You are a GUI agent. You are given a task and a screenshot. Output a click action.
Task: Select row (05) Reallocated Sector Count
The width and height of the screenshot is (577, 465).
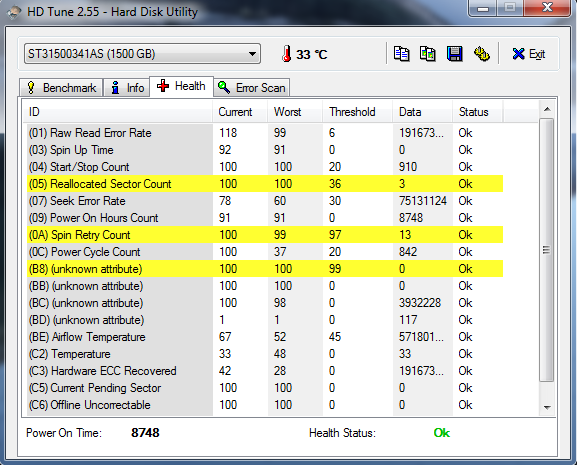[265, 184]
